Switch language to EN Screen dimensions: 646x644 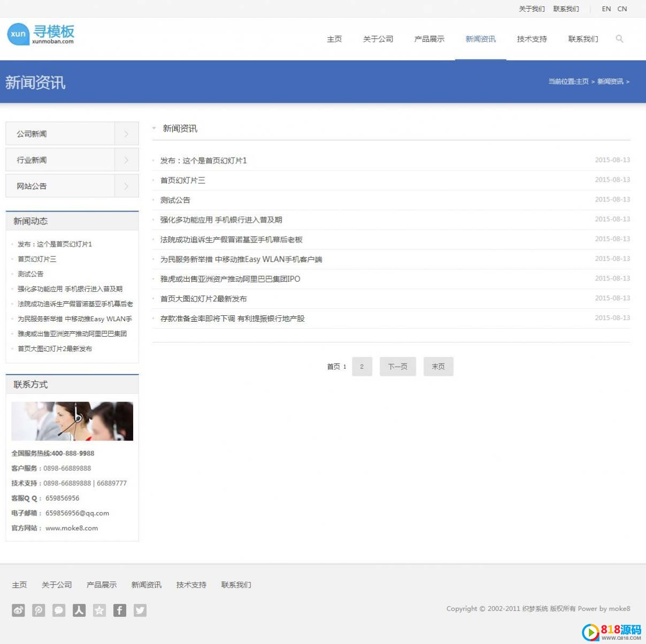click(606, 9)
